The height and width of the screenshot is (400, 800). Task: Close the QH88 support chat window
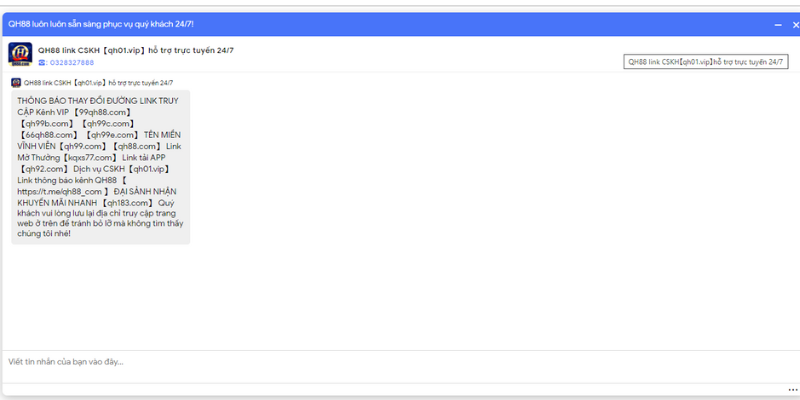(795, 24)
